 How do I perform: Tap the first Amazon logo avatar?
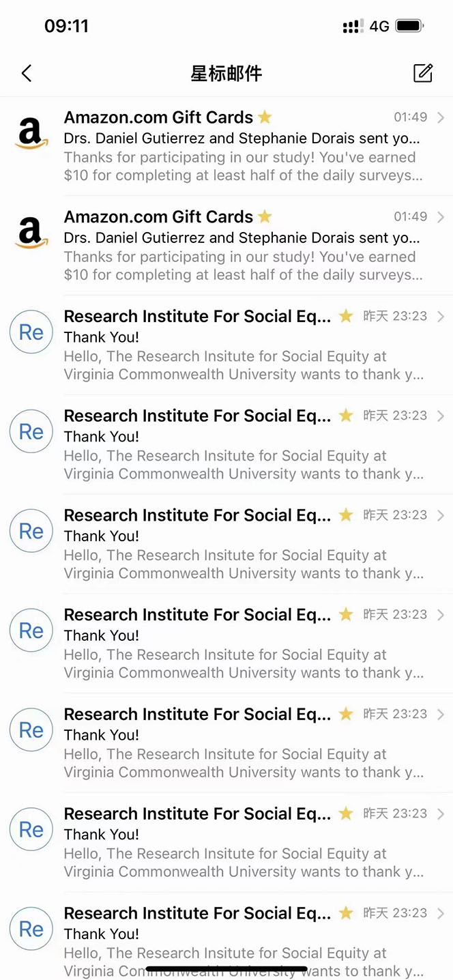(x=31, y=134)
